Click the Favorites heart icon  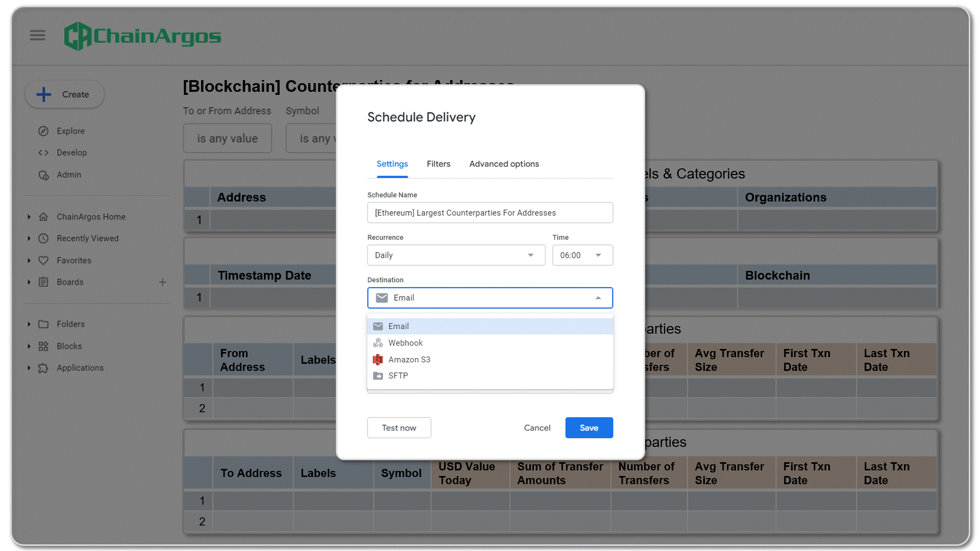click(x=43, y=260)
